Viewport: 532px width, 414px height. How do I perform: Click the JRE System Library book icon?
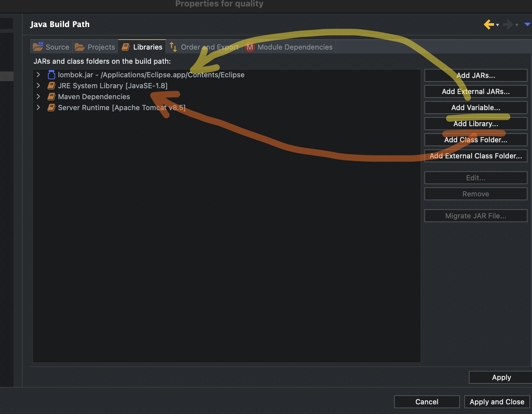click(51, 86)
